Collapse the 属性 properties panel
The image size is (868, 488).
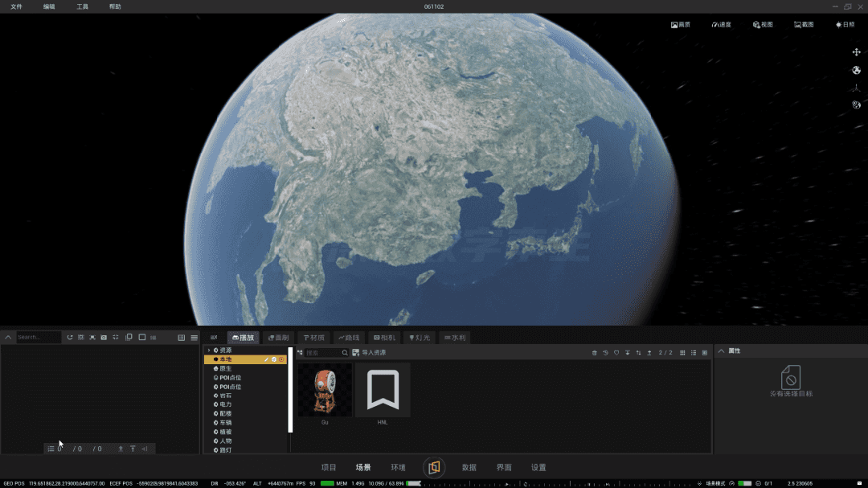click(721, 351)
